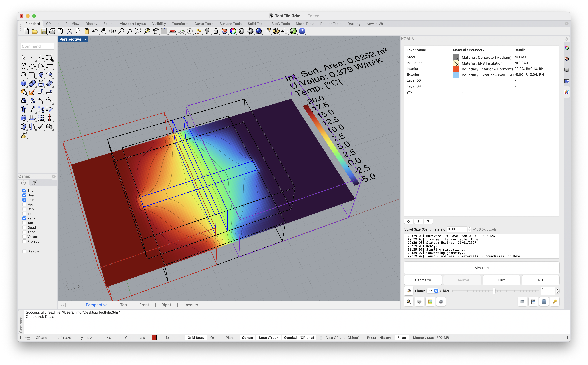This screenshot has width=588, height=365.
Task: Open the Perspective viewport dropdown arrow
Action: point(85,39)
